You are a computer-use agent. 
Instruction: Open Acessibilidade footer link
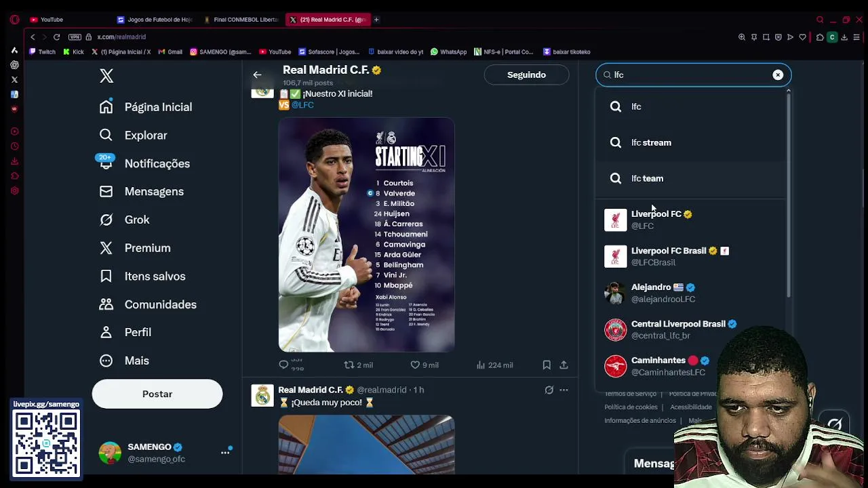691,407
